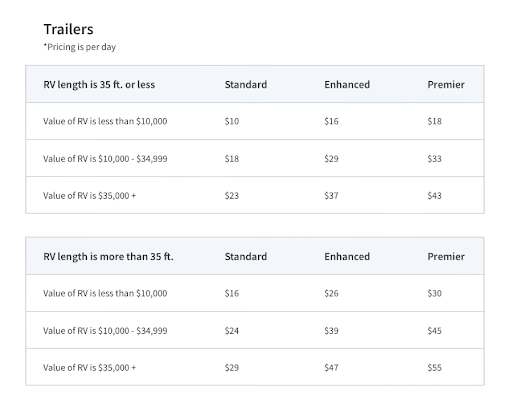Select the $45 Premier price cell
512x415 pixels.
coord(434,331)
